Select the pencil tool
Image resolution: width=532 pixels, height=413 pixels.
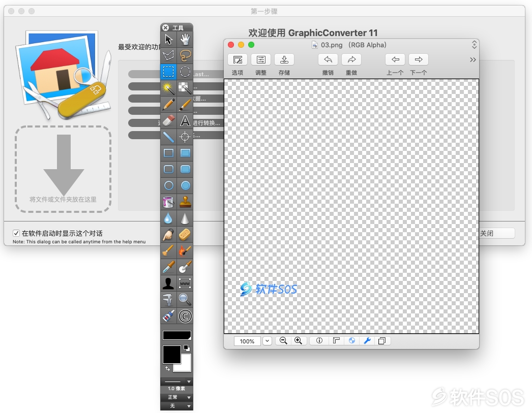pos(169,104)
